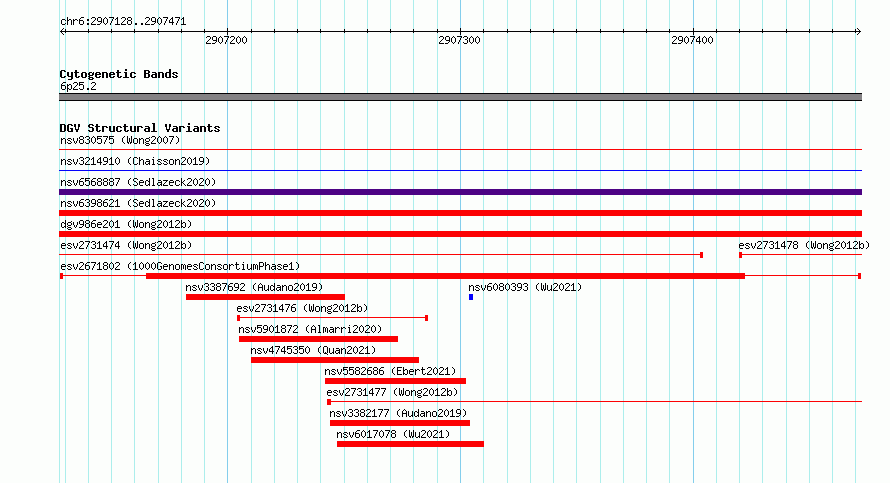Click the 6p25.2 band label
Viewport: 890px width, 483px height.
(x=78, y=86)
